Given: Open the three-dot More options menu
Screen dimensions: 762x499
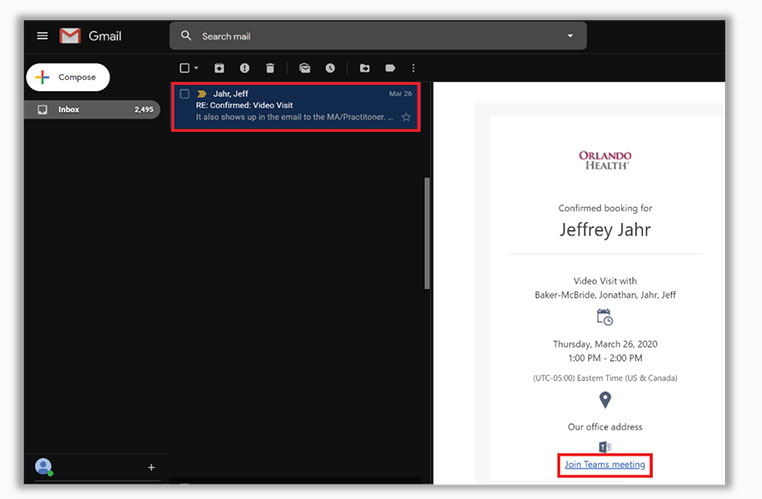Looking at the screenshot, I should point(413,68).
